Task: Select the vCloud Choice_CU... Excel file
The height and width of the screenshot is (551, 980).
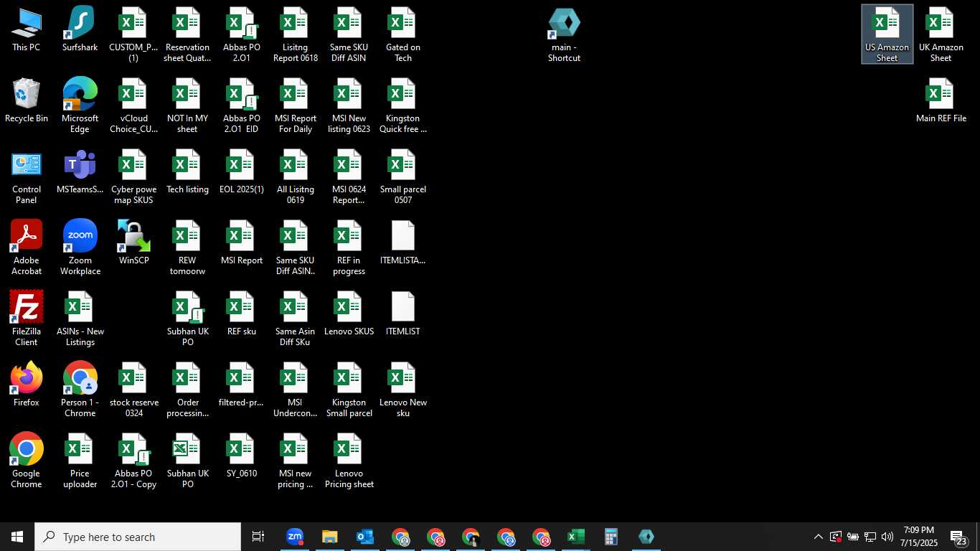Action: coord(133,106)
